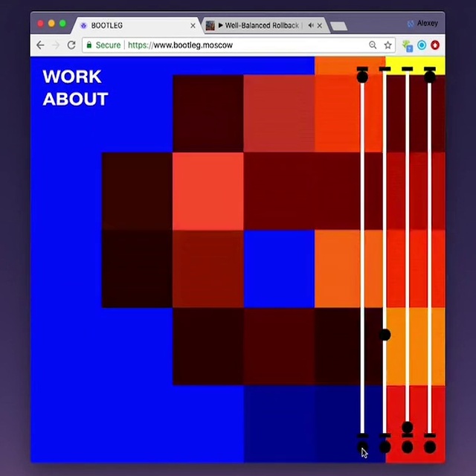Image resolution: width=476 pixels, height=476 pixels.
Task: Switch to the Well-Balanced Rollback tab
Action: (x=264, y=25)
